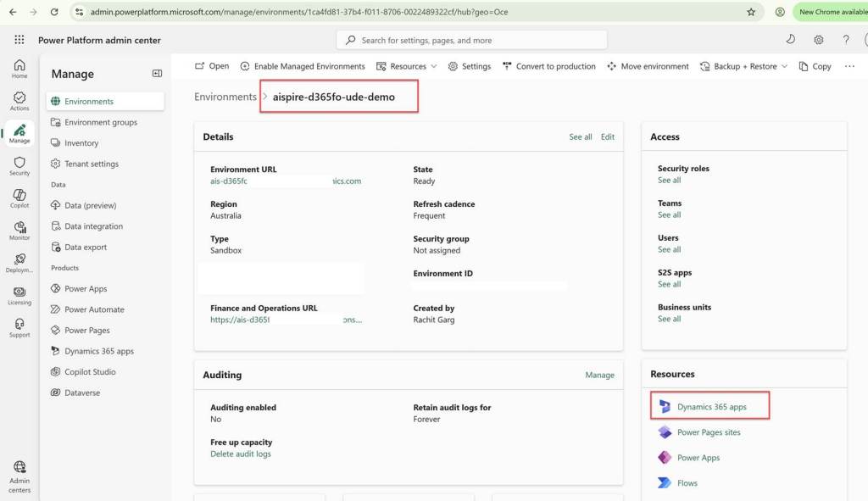The height and width of the screenshot is (501, 868).
Task: Open the settings gear in top header
Action: click(819, 40)
